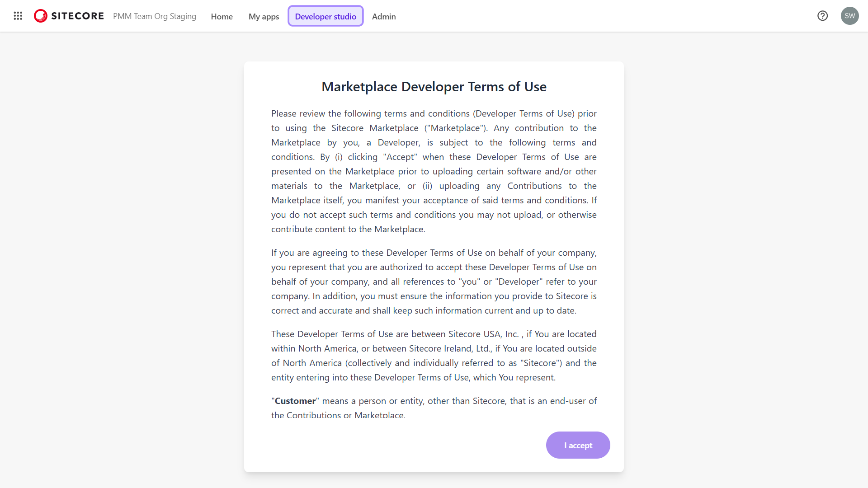Open the help question-mark icon

823,16
